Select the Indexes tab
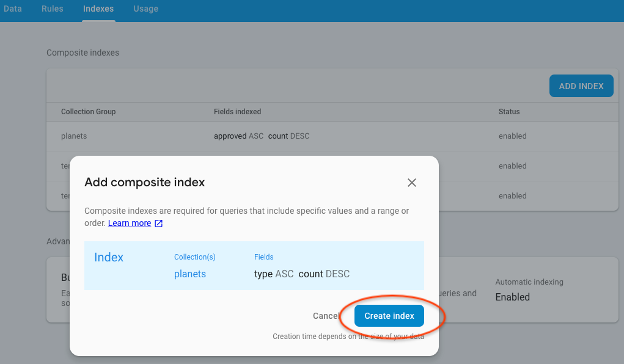 [98, 9]
